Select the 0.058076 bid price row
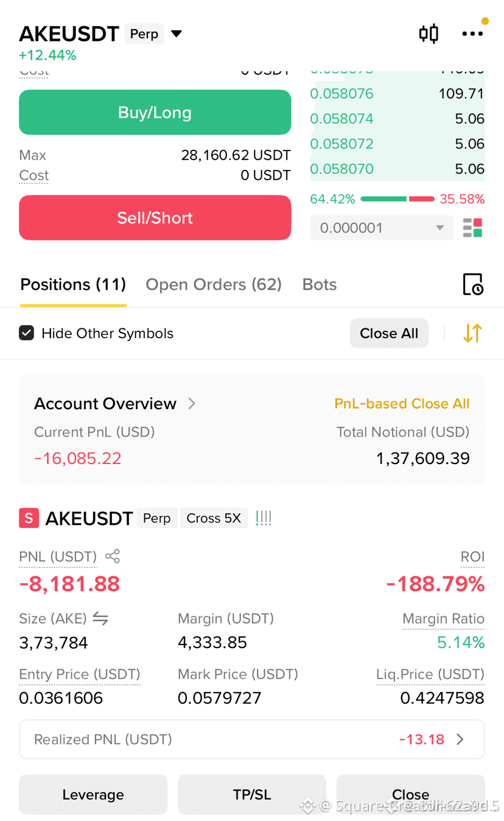 (x=397, y=94)
